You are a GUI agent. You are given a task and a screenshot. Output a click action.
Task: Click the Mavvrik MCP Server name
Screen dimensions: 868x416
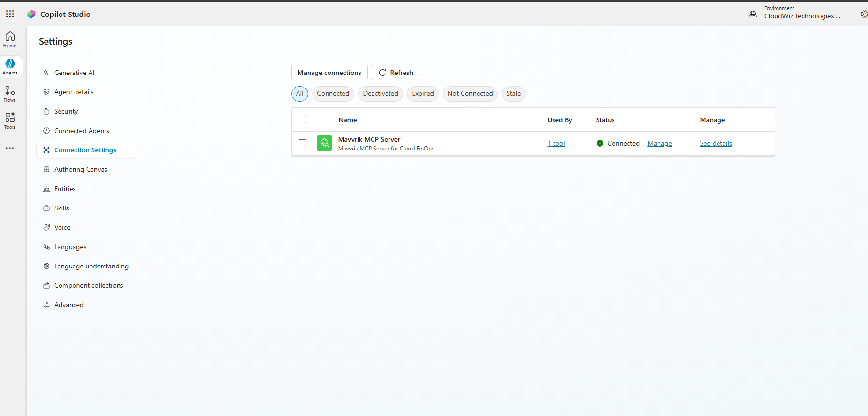pyautogui.click(x=369, y=139)
